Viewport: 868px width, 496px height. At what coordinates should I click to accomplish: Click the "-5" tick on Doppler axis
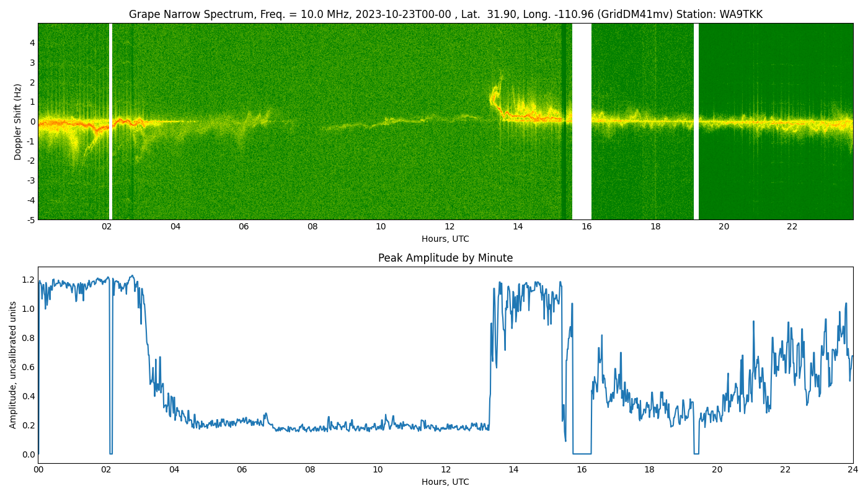point(30,219)
